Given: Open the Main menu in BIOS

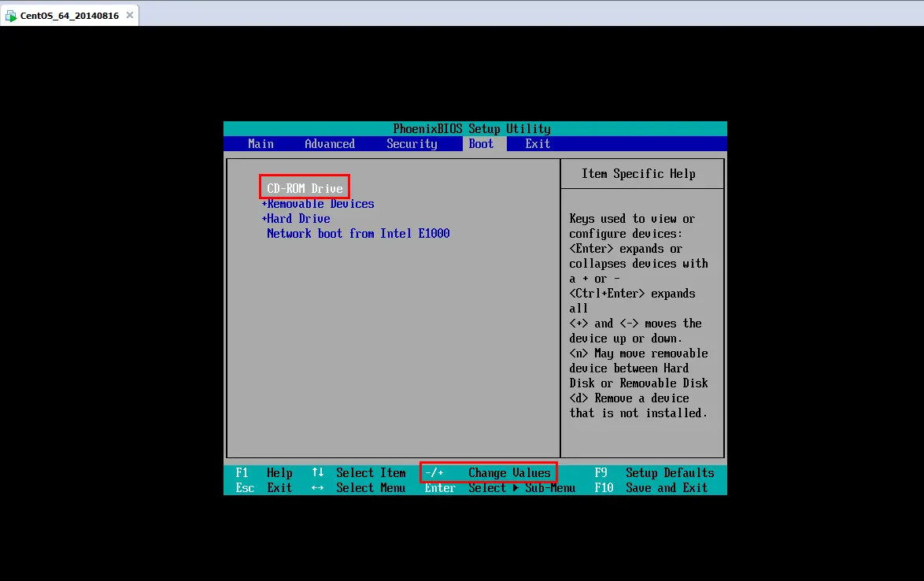Looking at the screenshot, I should (261, 144).
